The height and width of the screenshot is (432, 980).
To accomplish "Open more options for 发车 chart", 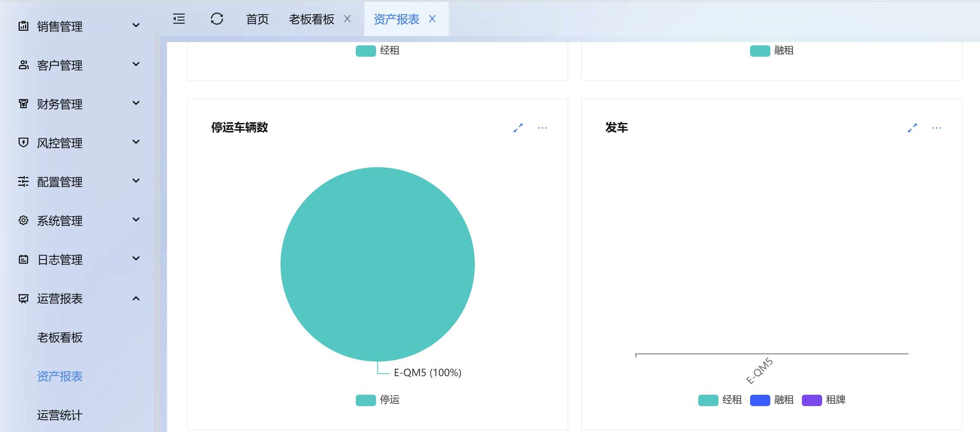I will (x=936, y=128).
